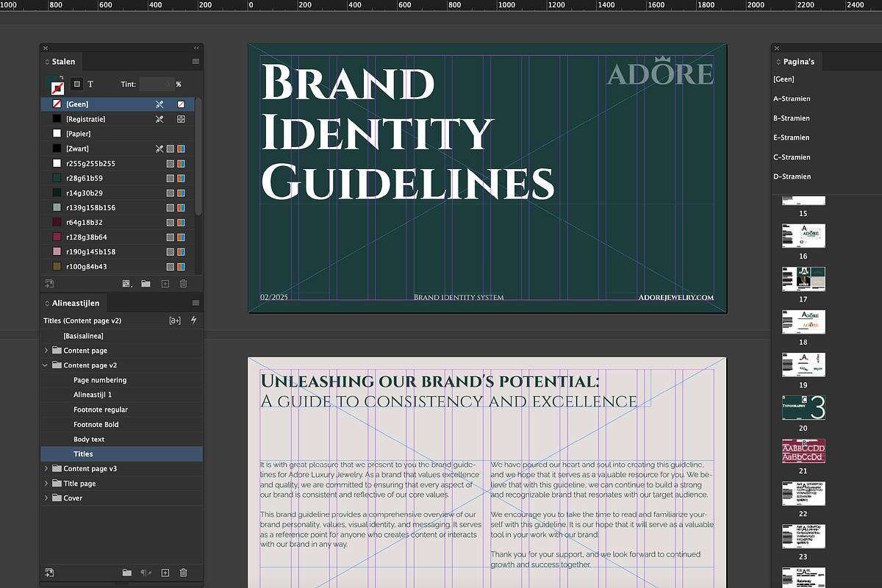
Task: Select the Titles paragraph style
Action: (x=121, y=453)
